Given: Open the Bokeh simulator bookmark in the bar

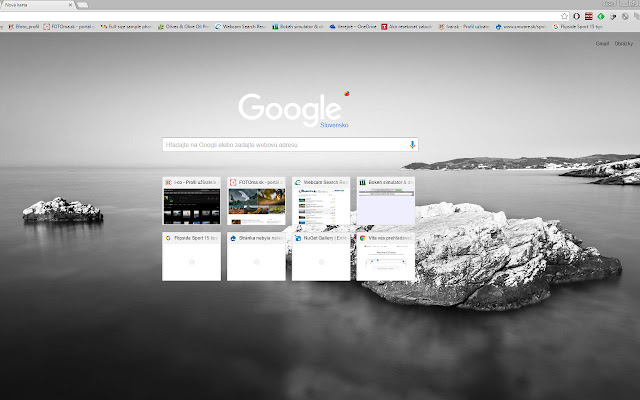Looking at the screenshot, I should point(298,27).
